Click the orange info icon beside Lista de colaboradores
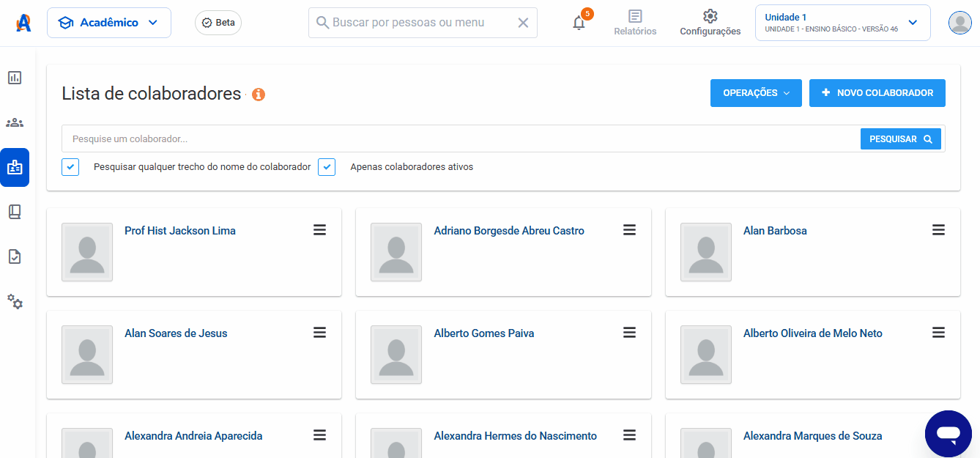The height and width of the screenshot is (458, 980). (259, 94)
